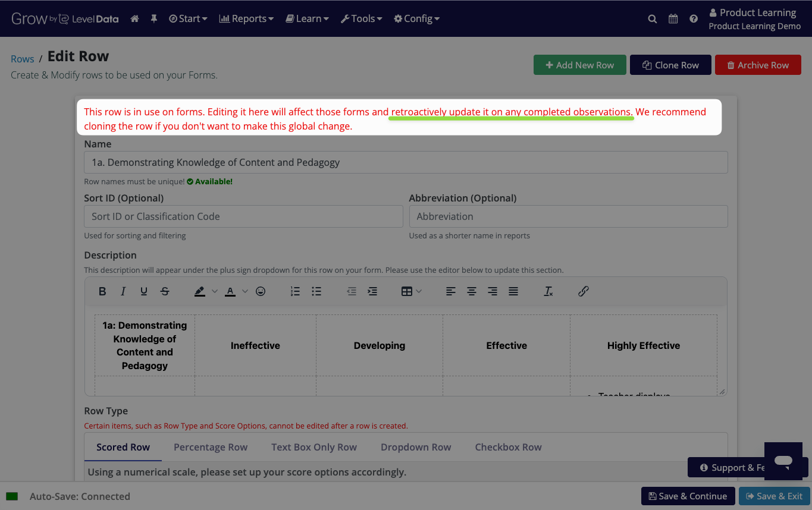The width and height of the screenshot is (812, 510).
Task: Toggle underline formatting in editor
Action: pyautogui.click(x=144, y=291)
